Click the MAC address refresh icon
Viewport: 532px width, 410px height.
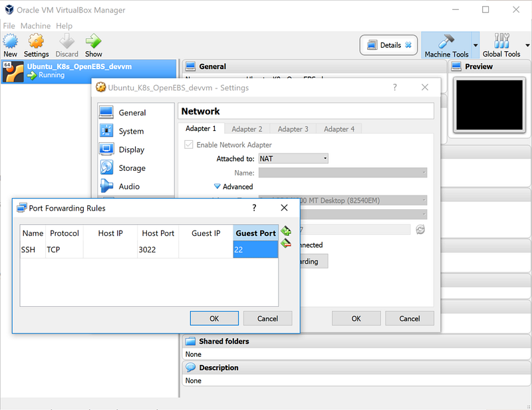[x=420, y=229]
